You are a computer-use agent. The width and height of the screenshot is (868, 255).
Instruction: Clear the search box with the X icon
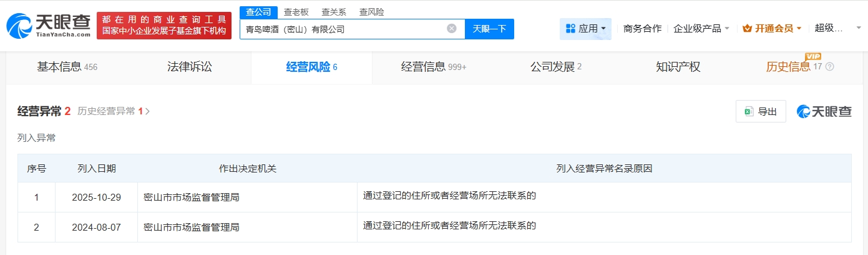(452, 29)
